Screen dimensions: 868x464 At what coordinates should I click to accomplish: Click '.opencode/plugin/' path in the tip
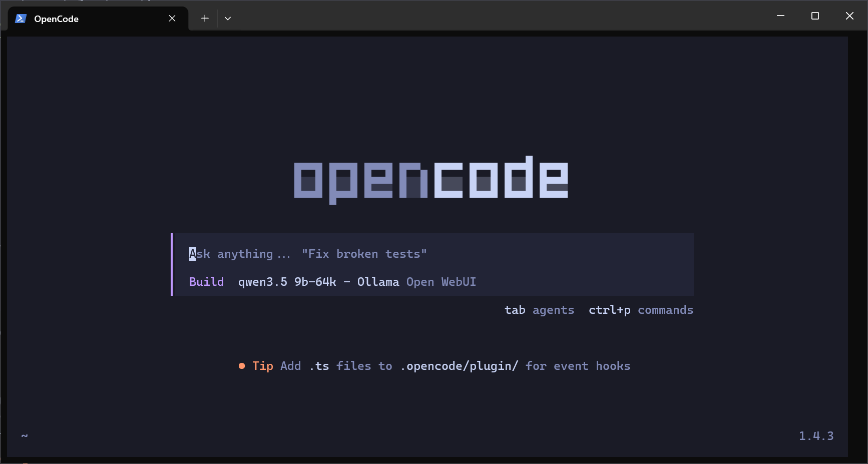pos(459,366)
